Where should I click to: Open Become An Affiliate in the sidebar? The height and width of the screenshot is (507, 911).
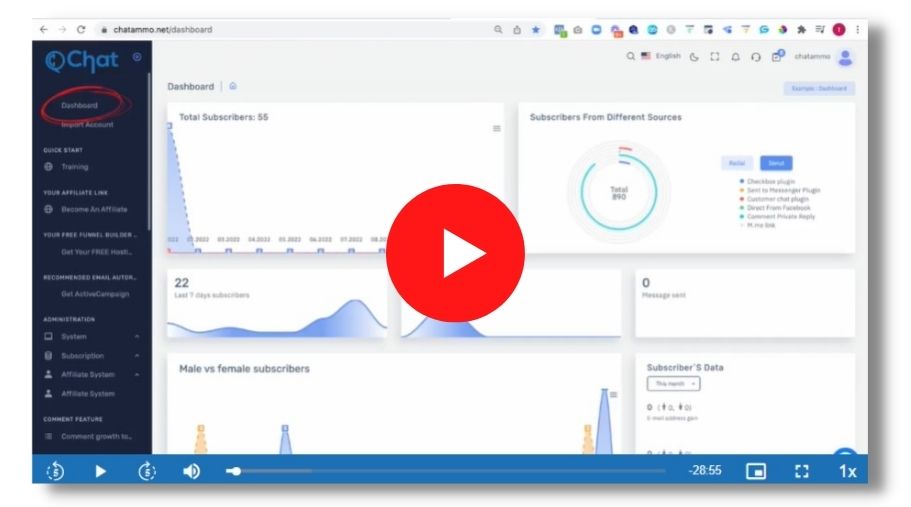click(94, 209)
